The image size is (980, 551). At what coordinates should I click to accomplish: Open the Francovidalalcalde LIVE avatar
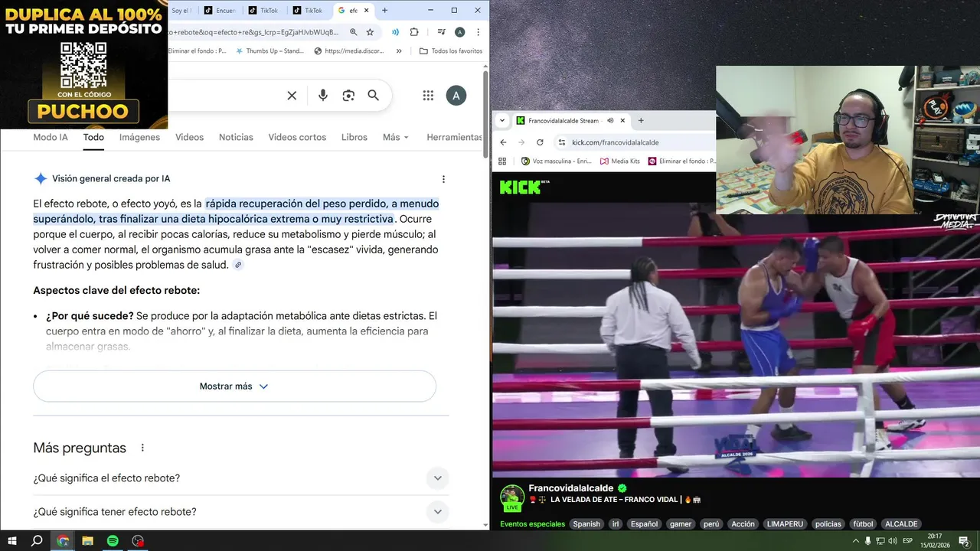click(x=511, y=497)
